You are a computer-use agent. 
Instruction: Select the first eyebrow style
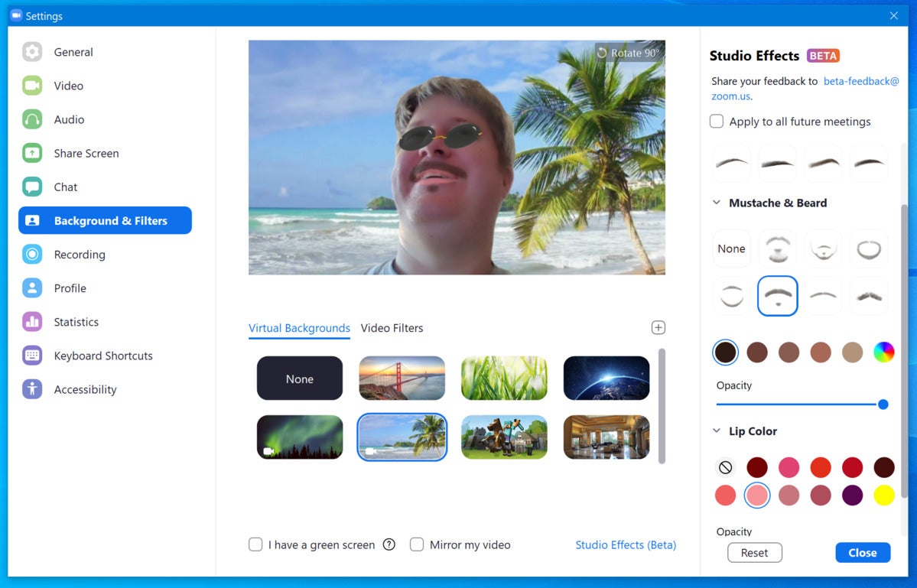click(732, 163)
